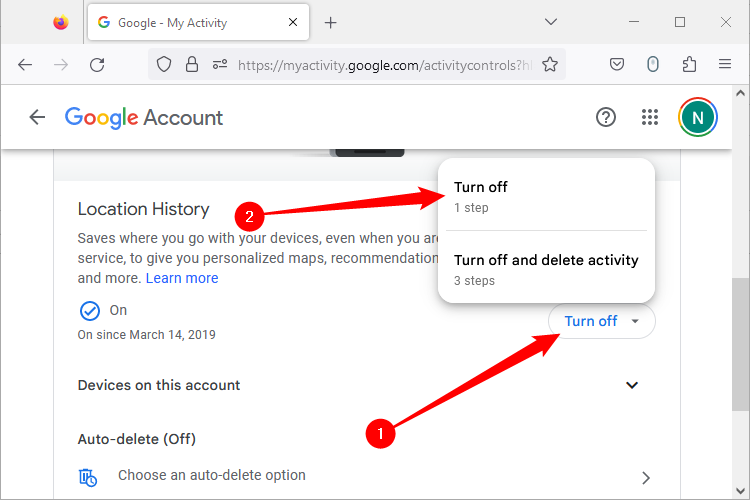The height and width of the screenshot is (500, 750).
Task: Open the list all tabs dropdown
Action: point(551,22)
